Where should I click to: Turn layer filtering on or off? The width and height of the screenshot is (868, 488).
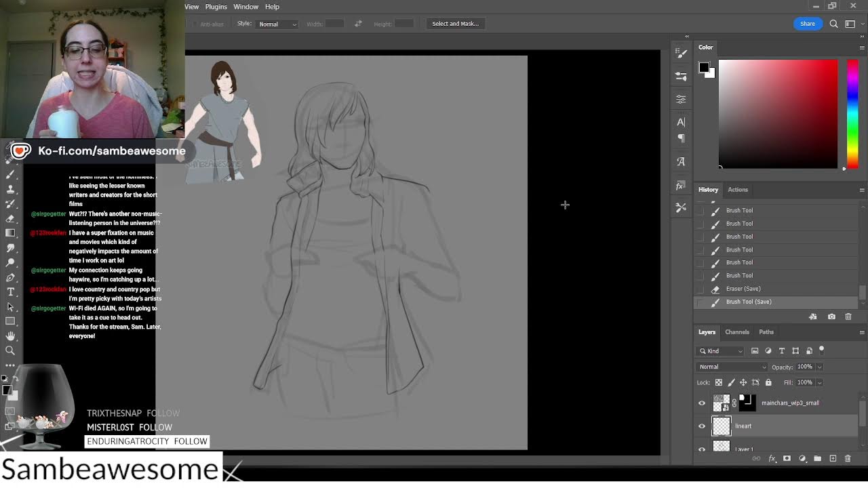pyautogui.click(x=821, y=350)
